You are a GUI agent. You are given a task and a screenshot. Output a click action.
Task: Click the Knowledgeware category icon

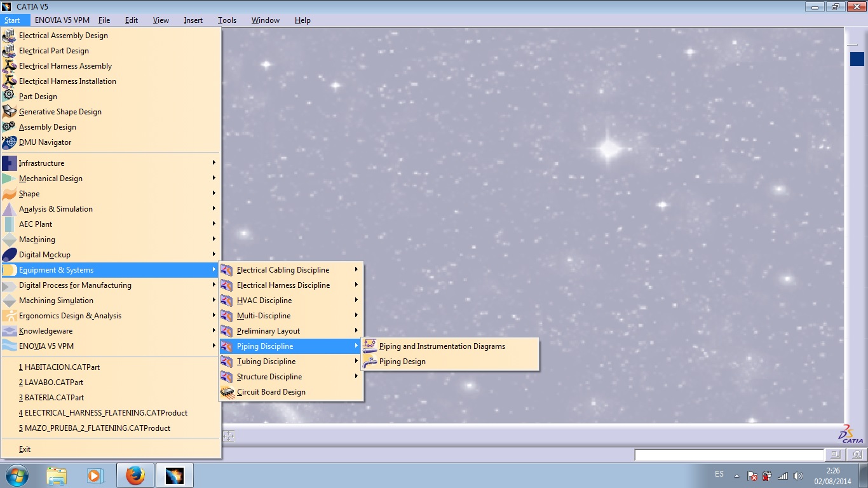click(x=9, y=331)
